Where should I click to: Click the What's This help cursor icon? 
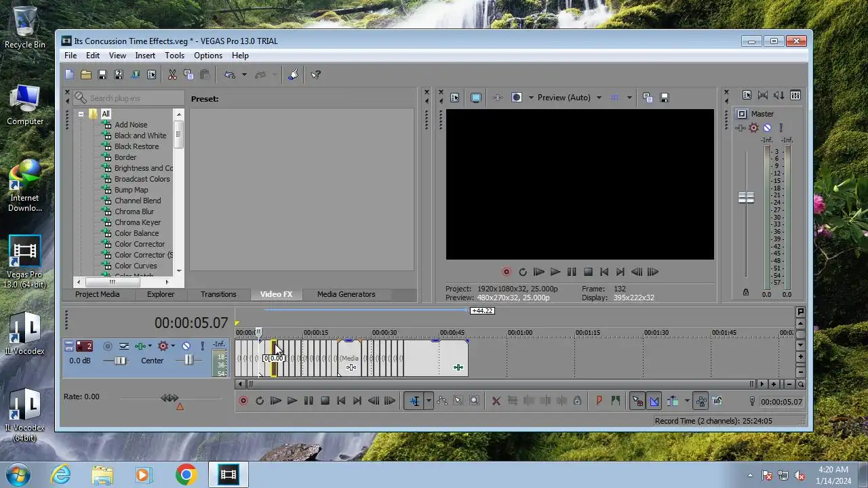[316, 75]
